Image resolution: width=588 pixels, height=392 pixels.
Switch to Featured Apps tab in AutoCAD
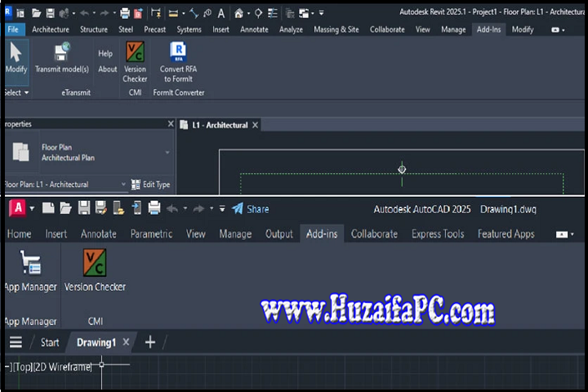point(506,234)
